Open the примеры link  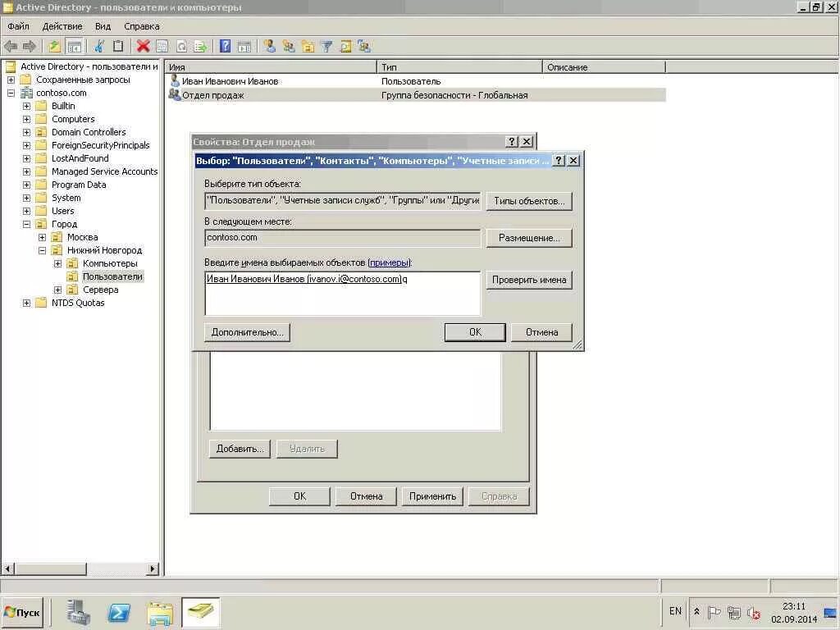pyautogui.click(x=390, y=262)
